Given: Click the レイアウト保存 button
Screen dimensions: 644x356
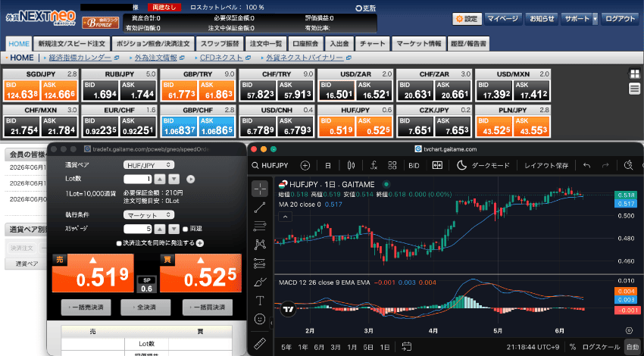Looking at the screenshot, I should click(x=546, y=165).
